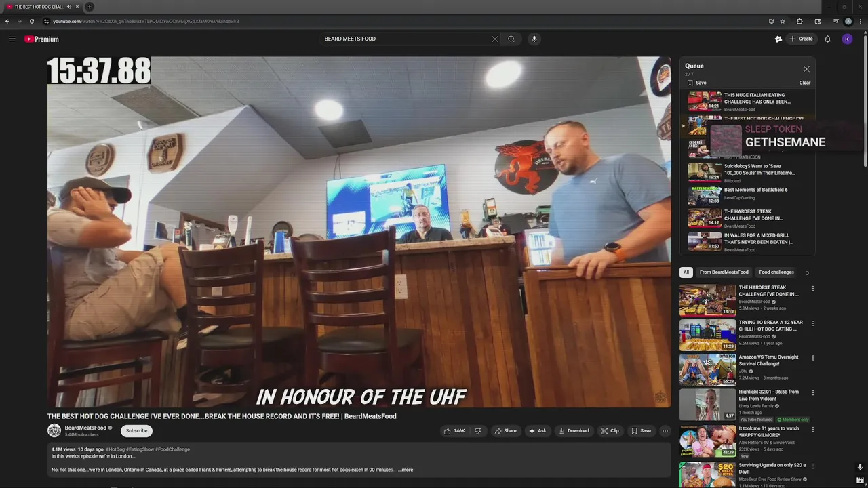Go to YouTube Premium home via logo

(x=42, y=39)
